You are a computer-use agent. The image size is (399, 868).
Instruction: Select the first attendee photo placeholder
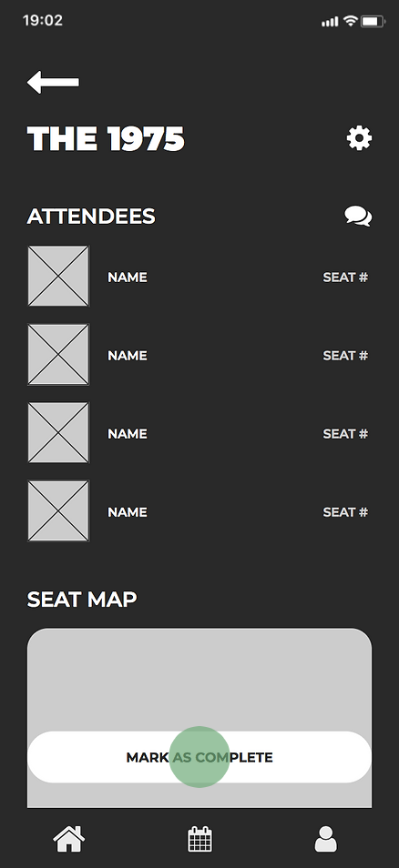coord(58,276)
